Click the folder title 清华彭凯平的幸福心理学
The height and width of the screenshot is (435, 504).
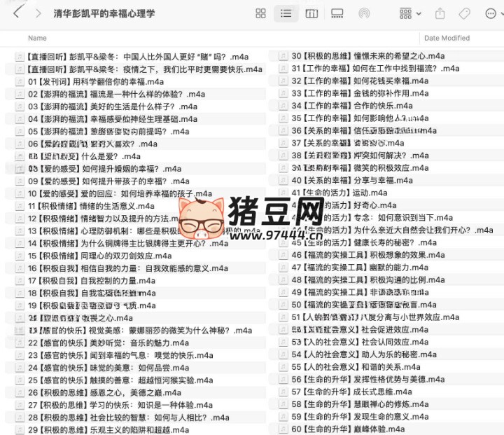point(104,13)
